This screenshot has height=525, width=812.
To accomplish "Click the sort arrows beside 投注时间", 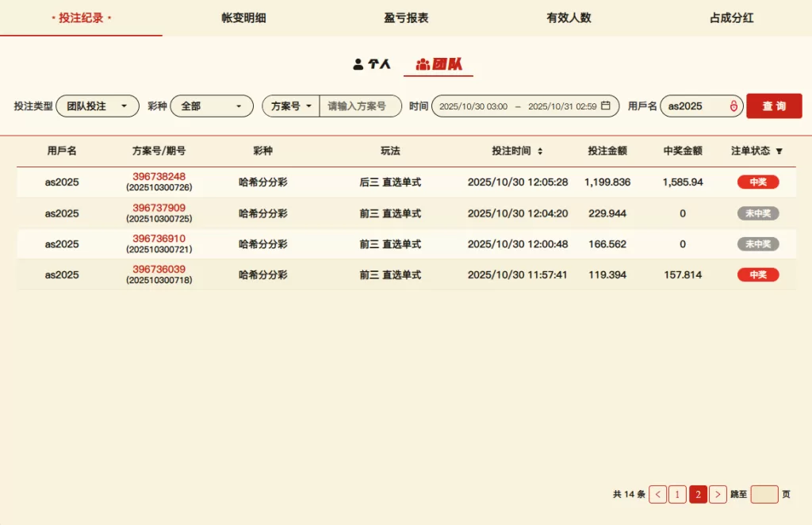I will tap(540, 151).
